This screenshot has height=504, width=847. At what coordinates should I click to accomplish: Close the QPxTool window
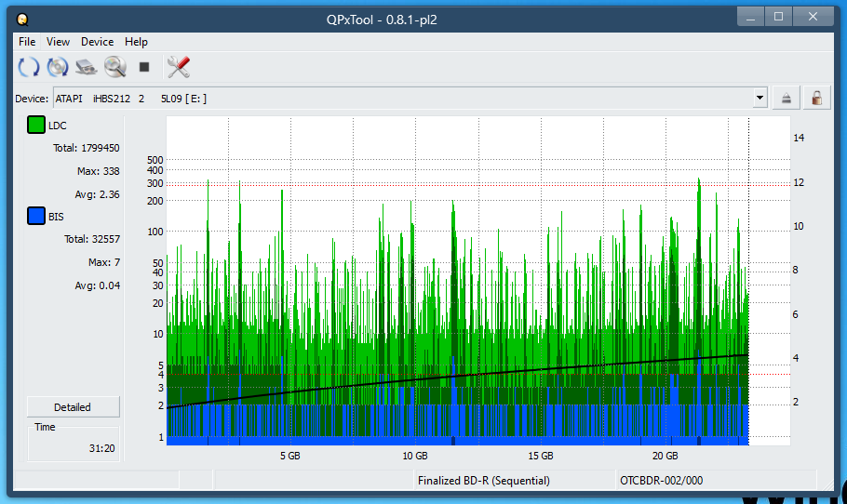pyautogui.click(x=813, y=17)
